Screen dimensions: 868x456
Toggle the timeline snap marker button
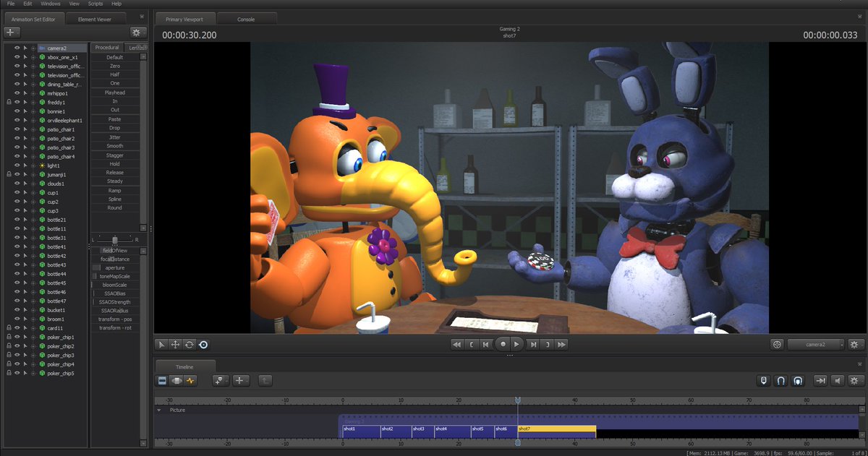[764, 380]
